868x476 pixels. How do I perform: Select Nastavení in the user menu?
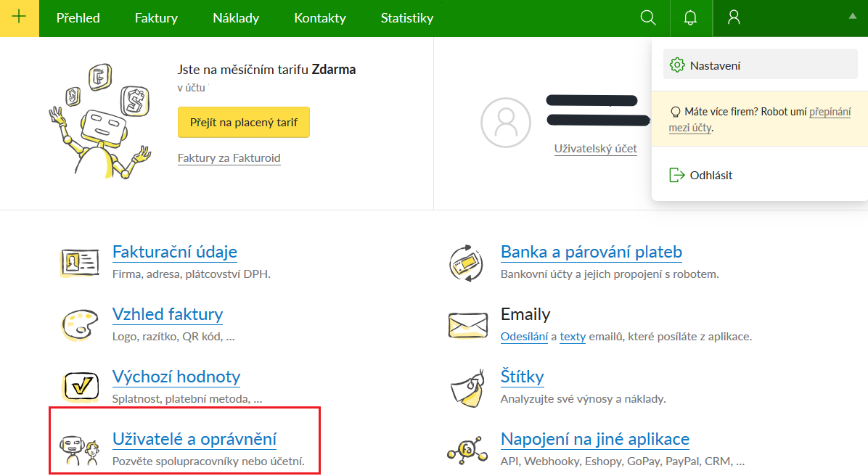pos(715,65)
